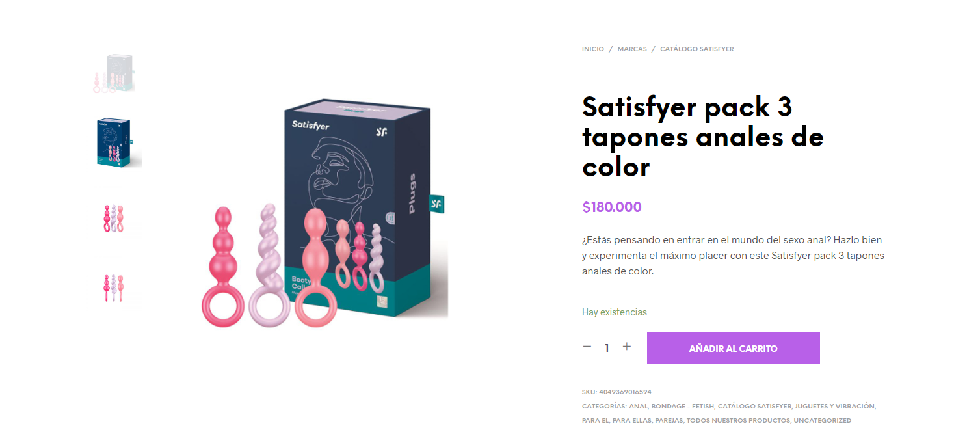Open the Parejas category link
The width and height of the screenshot is (980, 441).
(669, 420)
